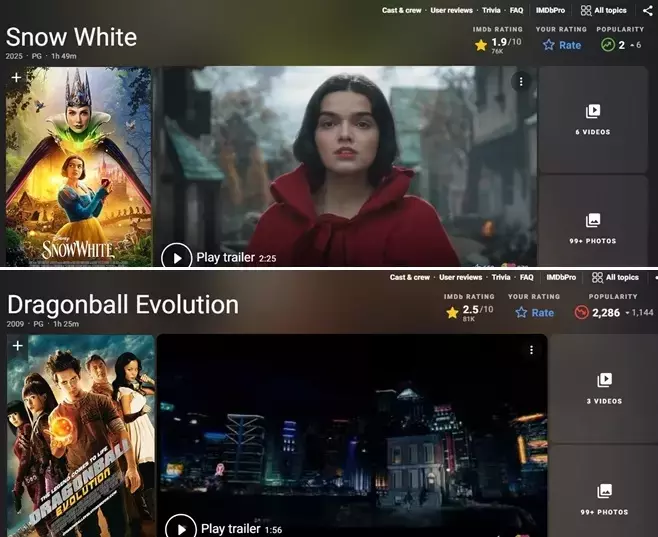658x537 pixels.
Task: Rate Dragonball Evolution with the star button
Action: click(534, 313)
